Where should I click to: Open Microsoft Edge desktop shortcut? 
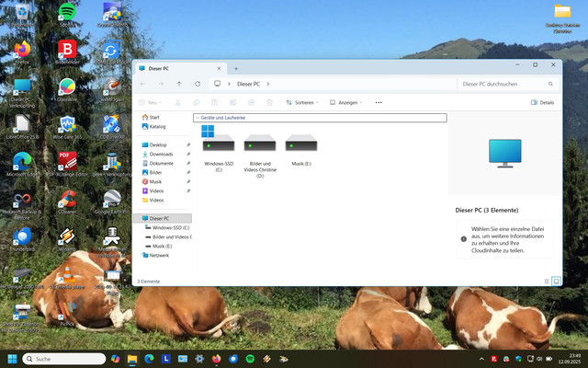(22, 164)
